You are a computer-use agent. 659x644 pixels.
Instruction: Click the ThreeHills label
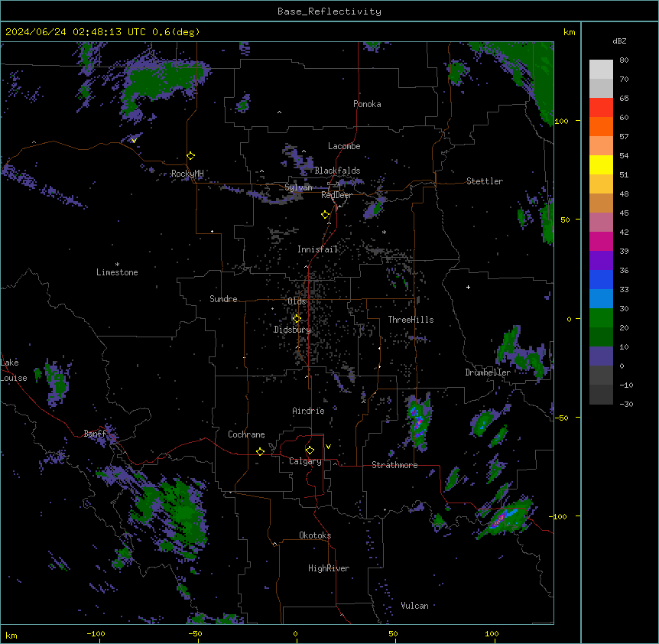pyautogui.click(x=411, y=320)
